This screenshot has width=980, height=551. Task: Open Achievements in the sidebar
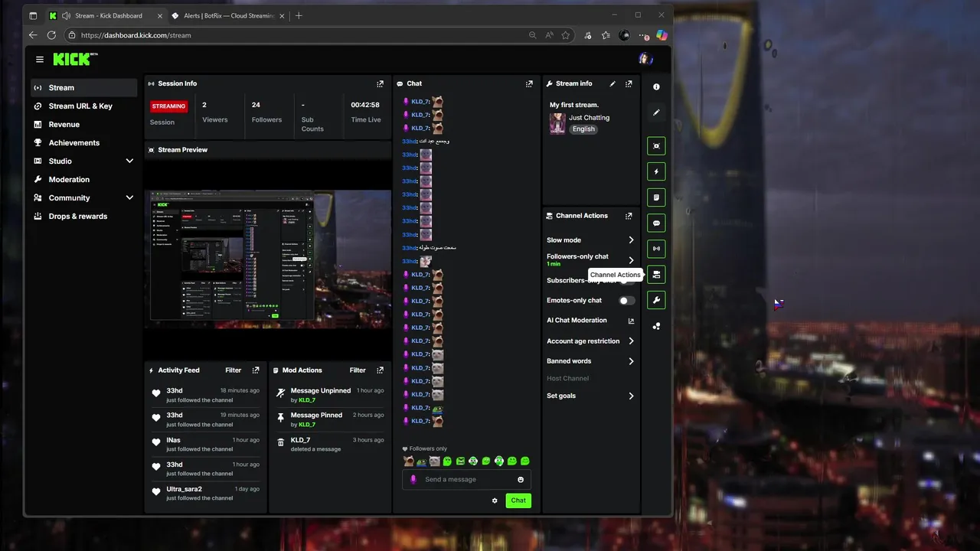[x=84, y=143]
